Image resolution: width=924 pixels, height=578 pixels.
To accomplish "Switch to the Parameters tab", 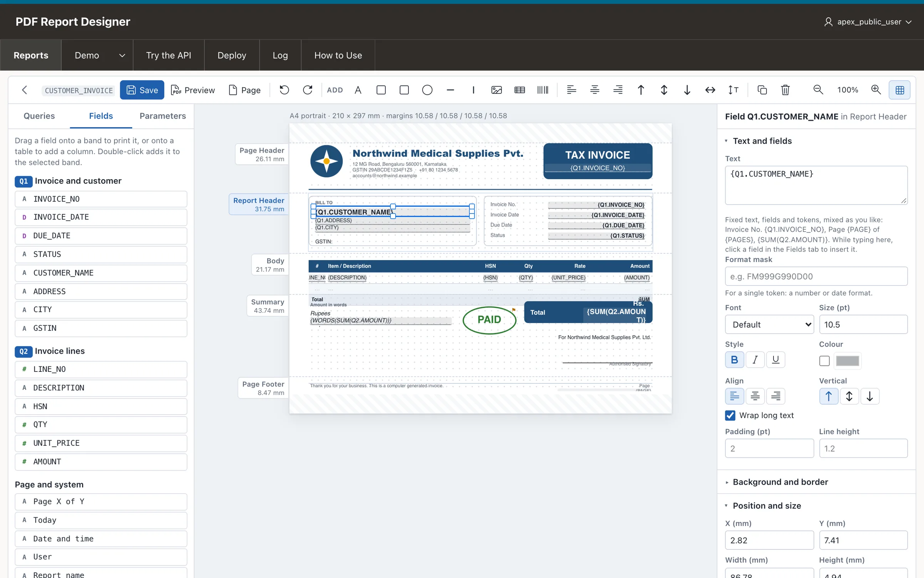I will pos(162,116).
